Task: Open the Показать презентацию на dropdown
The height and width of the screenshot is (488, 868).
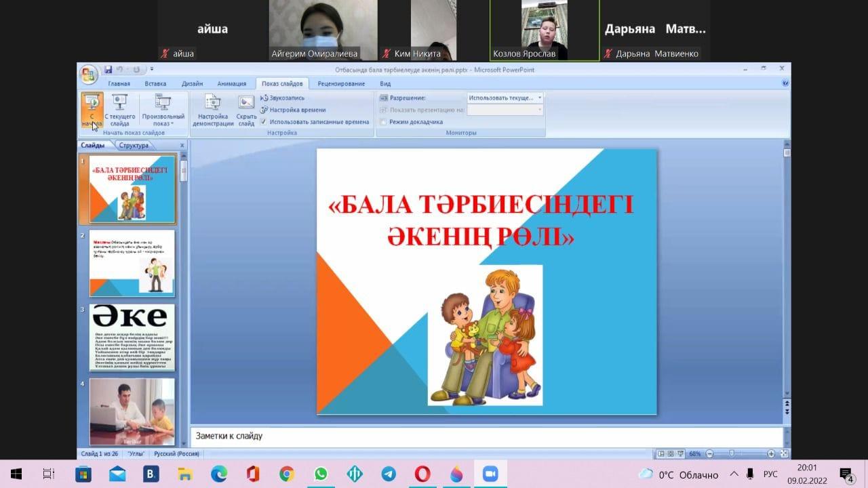Action: tap(505, 109)
